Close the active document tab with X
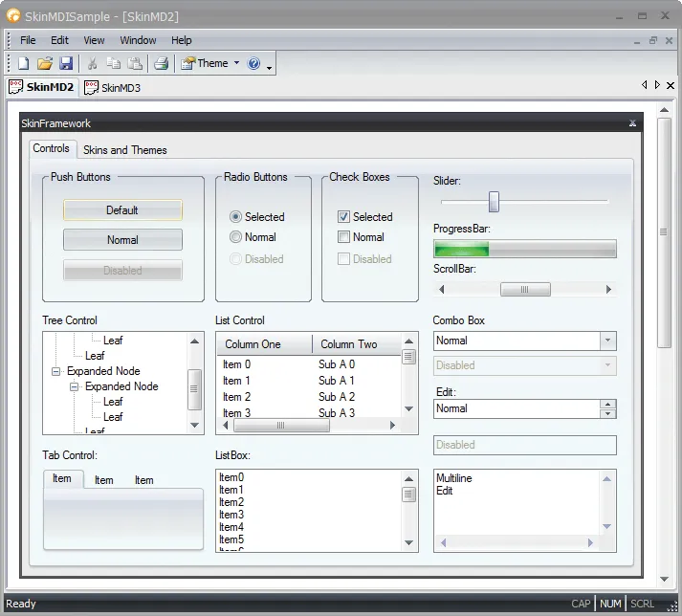This screenshot has height=616, width=682. point(671,85)
